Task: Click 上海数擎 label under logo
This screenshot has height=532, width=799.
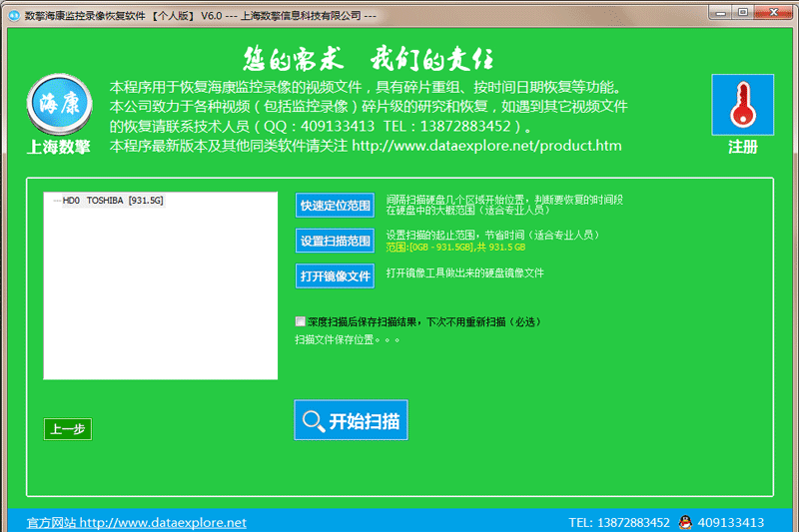Action: click(x=59, y=147)
